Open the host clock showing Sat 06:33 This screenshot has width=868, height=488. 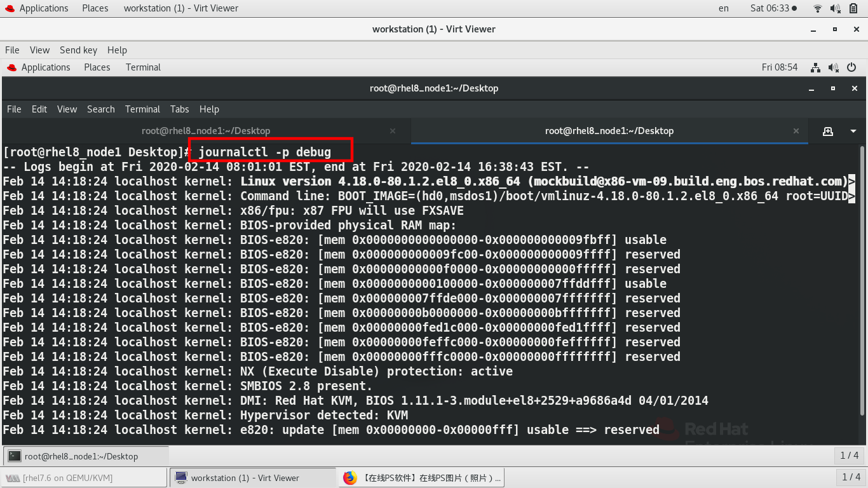pyautogui.click(x=773, y=8)
